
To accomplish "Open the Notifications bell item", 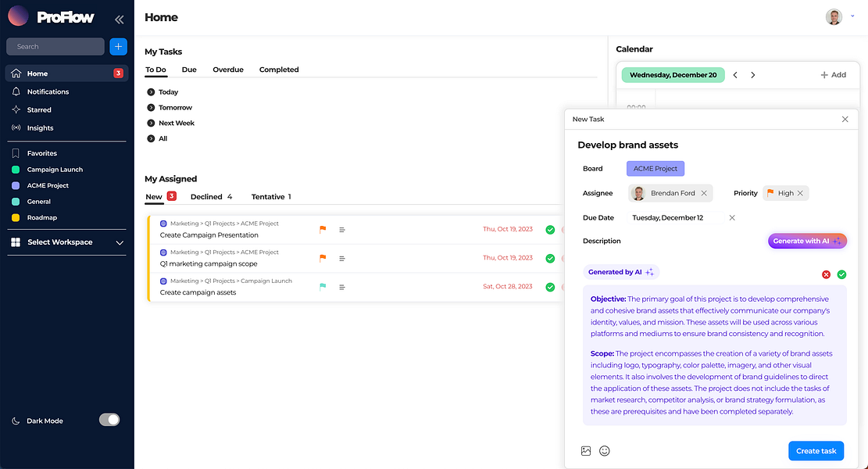I will (x=48, y=91).
